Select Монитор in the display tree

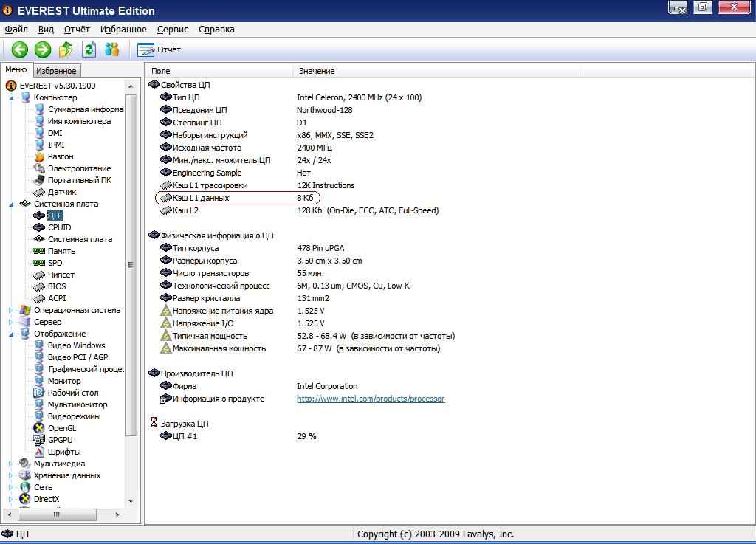pyautogui.click(x=64, y=381)
